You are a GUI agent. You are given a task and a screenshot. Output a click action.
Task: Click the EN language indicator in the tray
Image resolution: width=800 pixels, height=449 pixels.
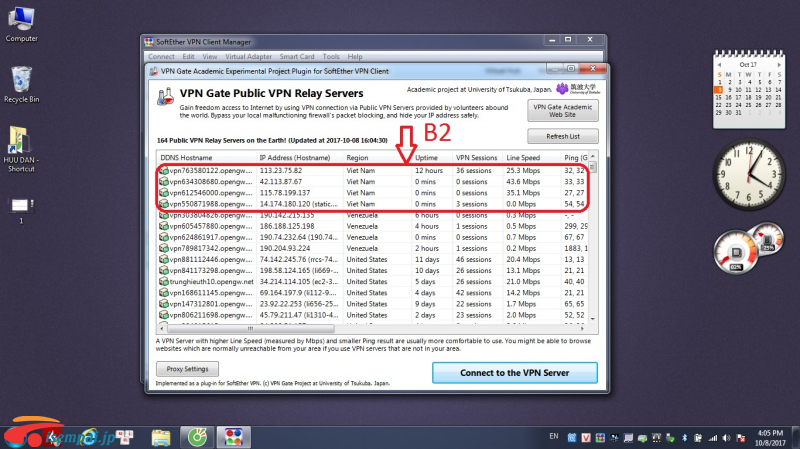[554, 436]
